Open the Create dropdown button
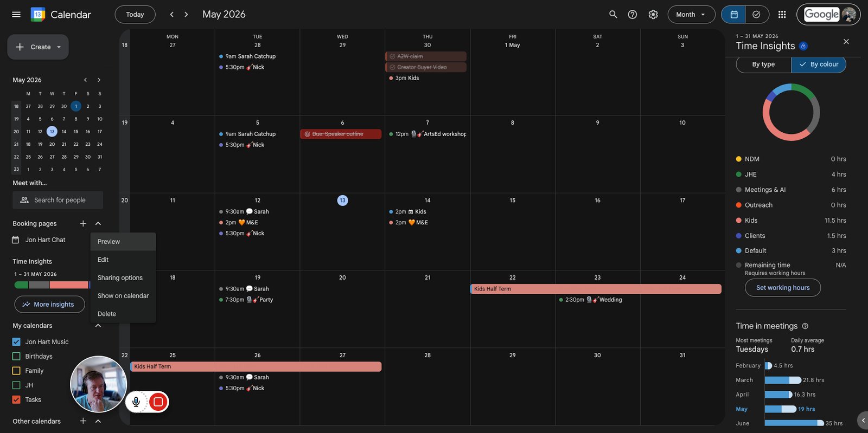This screenshot has height=433, width=868. coord(38,47)
